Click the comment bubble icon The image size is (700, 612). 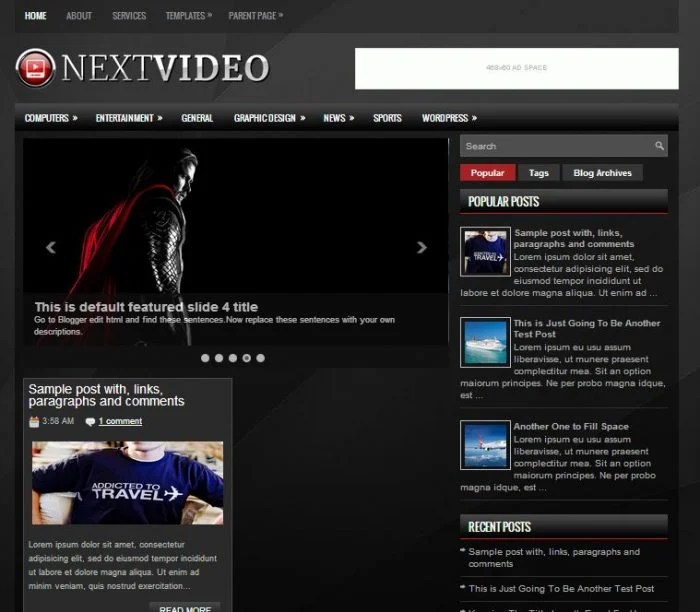[90, 422]
